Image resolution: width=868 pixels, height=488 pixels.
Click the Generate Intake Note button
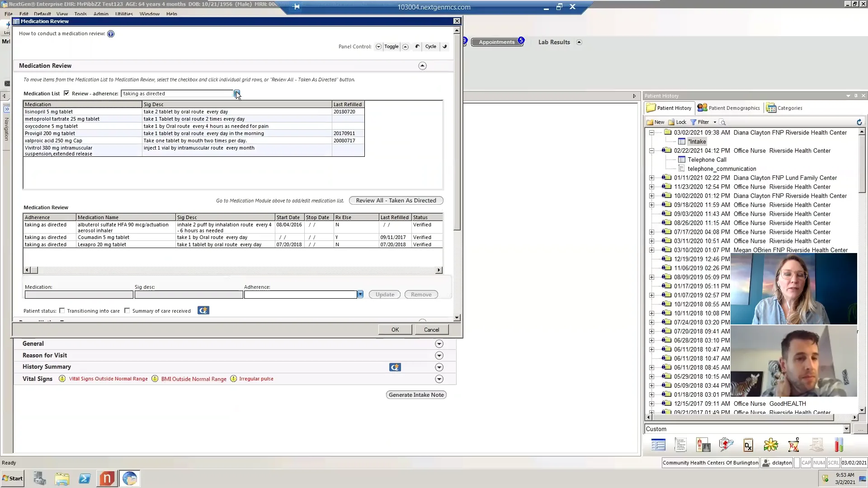pyautogui.click(x=415, y=394)
